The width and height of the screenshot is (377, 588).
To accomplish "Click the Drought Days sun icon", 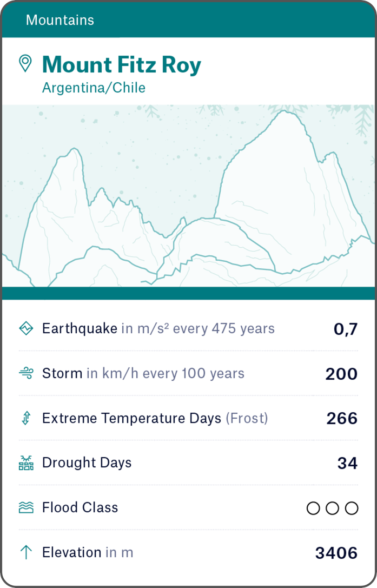I will click(x=26, y=463).
